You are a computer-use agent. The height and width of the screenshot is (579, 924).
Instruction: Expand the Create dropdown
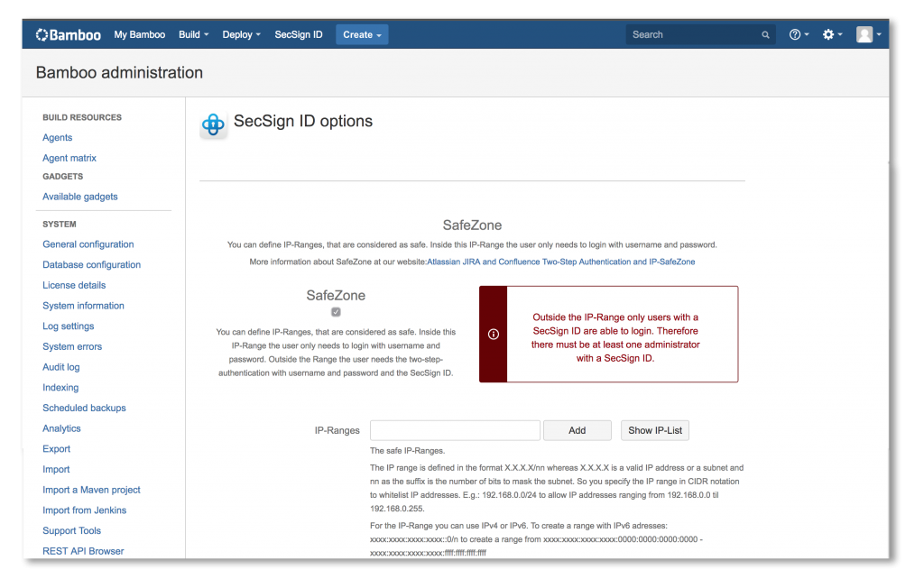[361, 33]
